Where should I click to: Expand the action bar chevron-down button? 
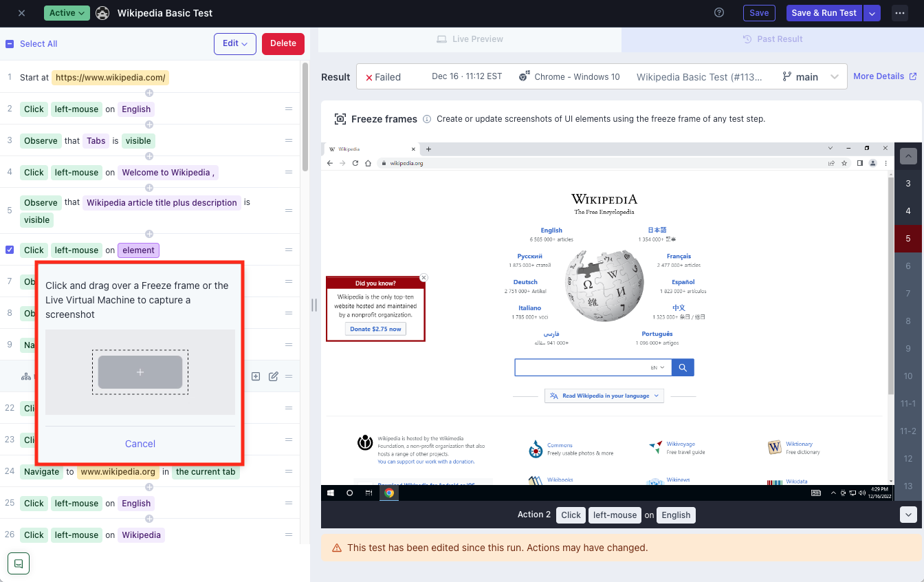pos(908,515)
